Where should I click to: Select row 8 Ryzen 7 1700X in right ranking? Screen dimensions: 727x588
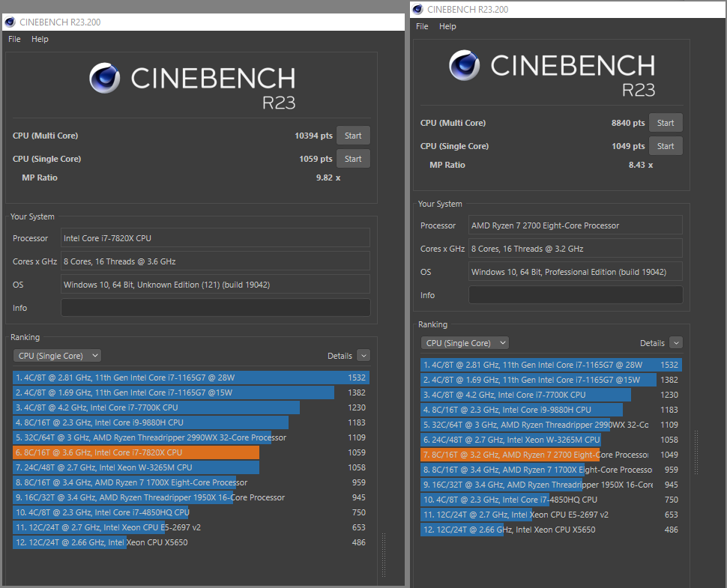[552, 470]
